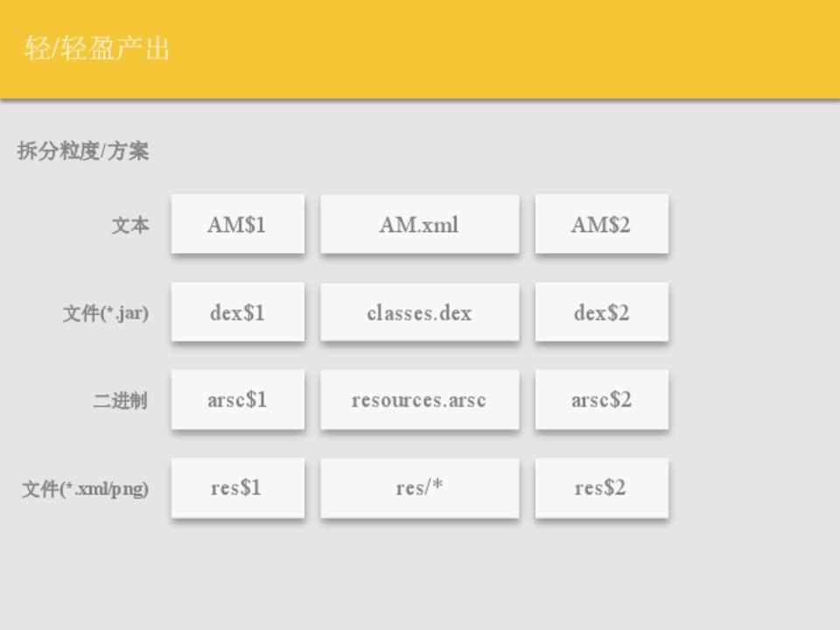Click the AM$1 card

tap(237, 225)
